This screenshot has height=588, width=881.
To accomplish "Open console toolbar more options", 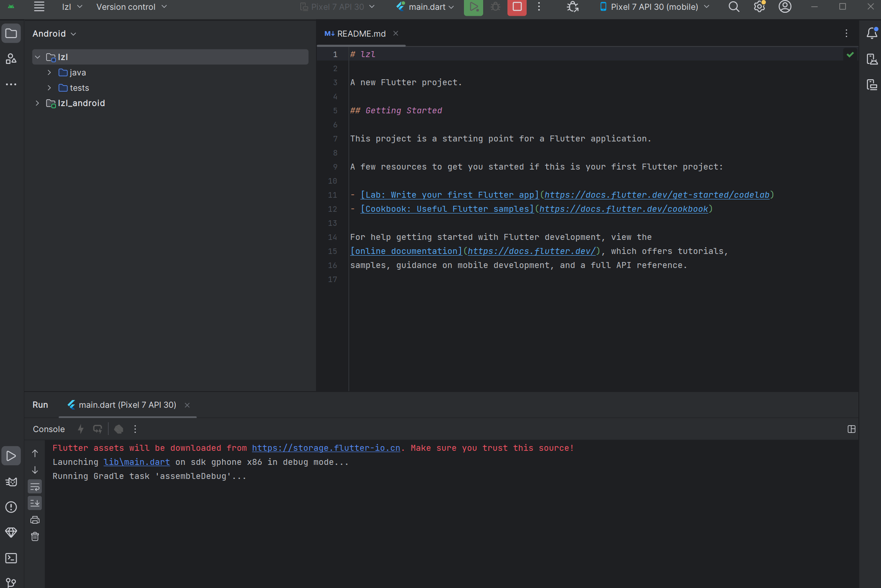I will point(135,429).
